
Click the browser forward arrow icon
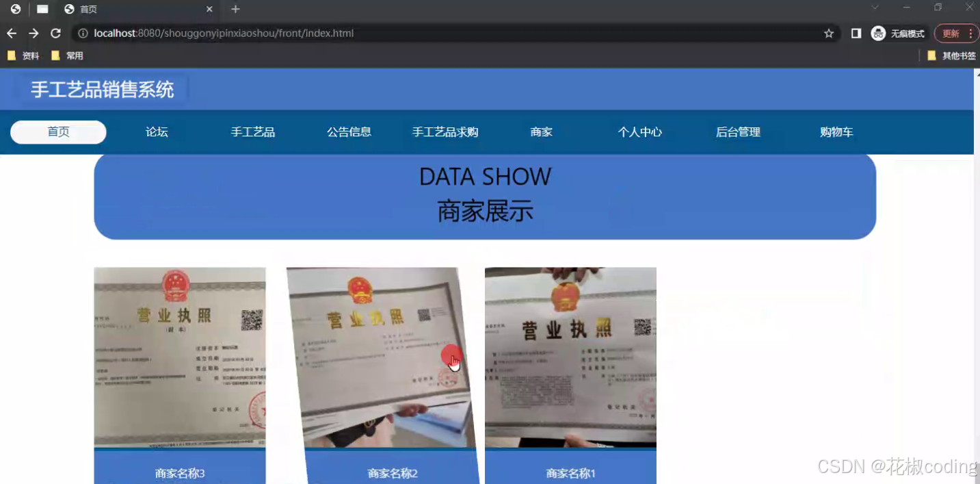33,33
